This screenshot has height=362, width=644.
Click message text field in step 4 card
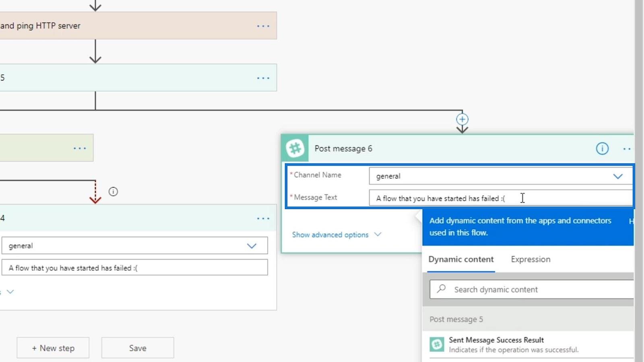134,267
